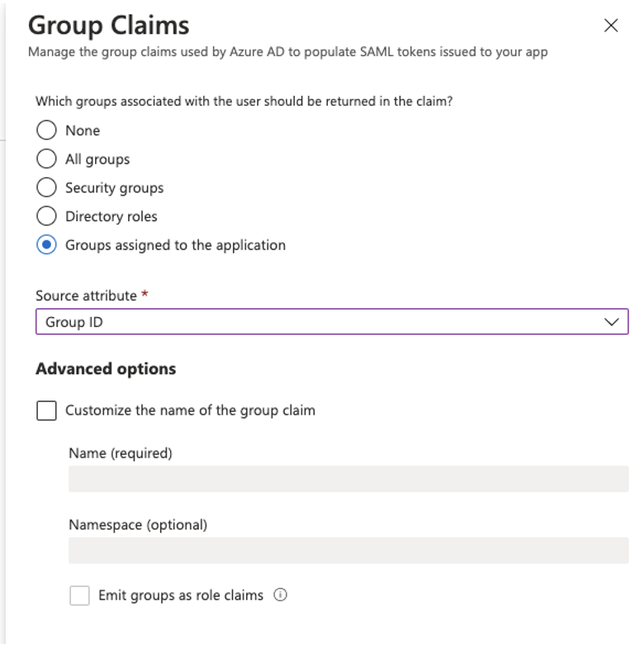The image size is (644, 654).
Task: Open the Source attribute dropdown
Action: pyautogui.click(x=332, y=321)
